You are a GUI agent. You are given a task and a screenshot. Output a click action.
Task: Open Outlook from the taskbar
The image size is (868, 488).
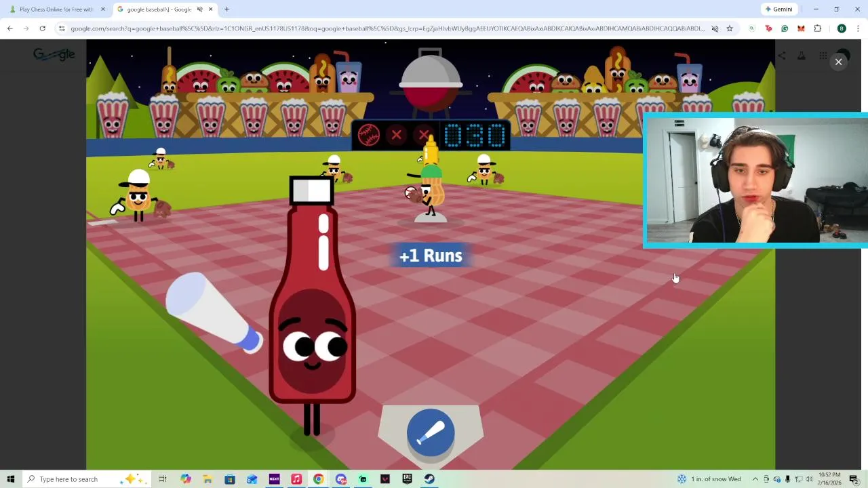[252, 479]
